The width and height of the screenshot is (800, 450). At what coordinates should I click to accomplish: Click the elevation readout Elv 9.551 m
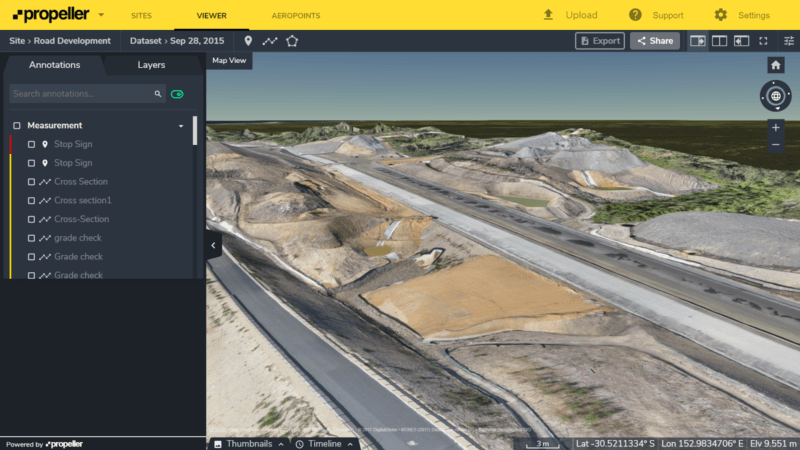pyautogui.click(x=773, y=444)
